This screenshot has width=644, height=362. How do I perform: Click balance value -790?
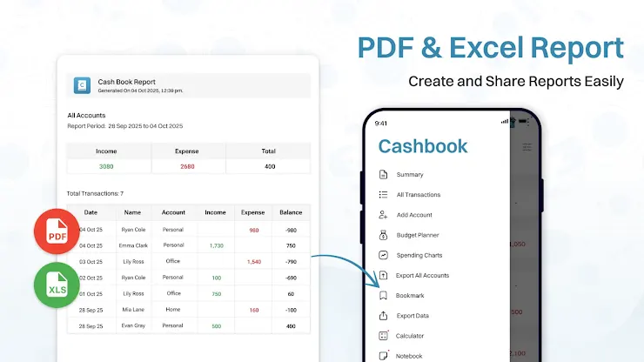[x=291, y=262]
